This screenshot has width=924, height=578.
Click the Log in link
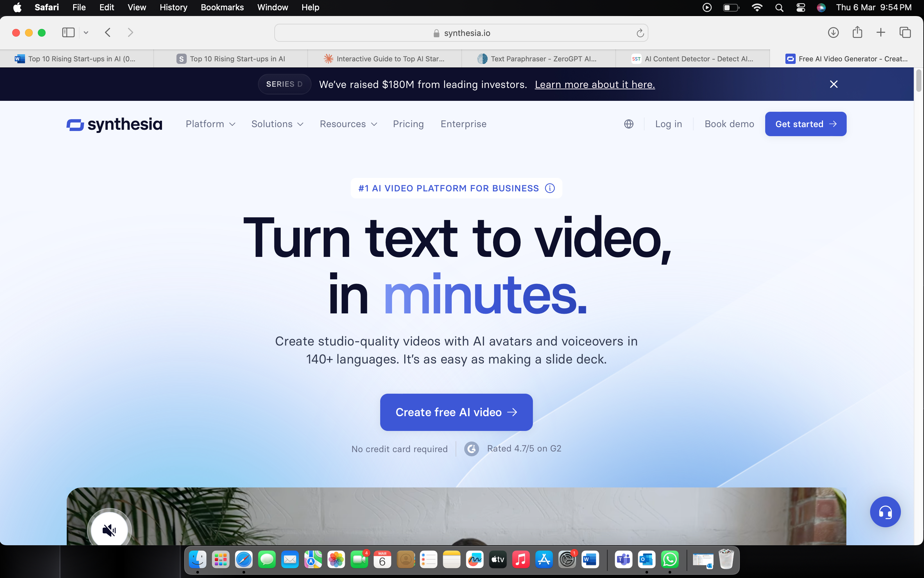[668, 124]
